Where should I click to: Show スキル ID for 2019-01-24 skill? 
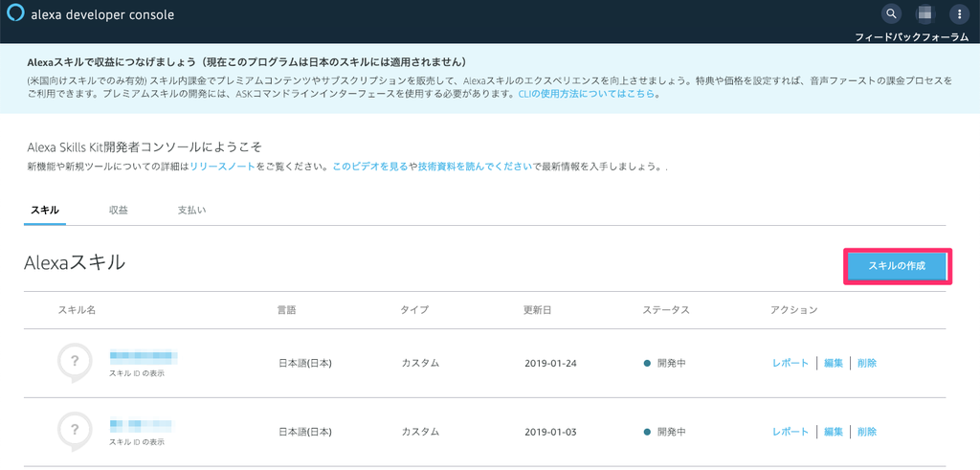[x=136, y=373]
